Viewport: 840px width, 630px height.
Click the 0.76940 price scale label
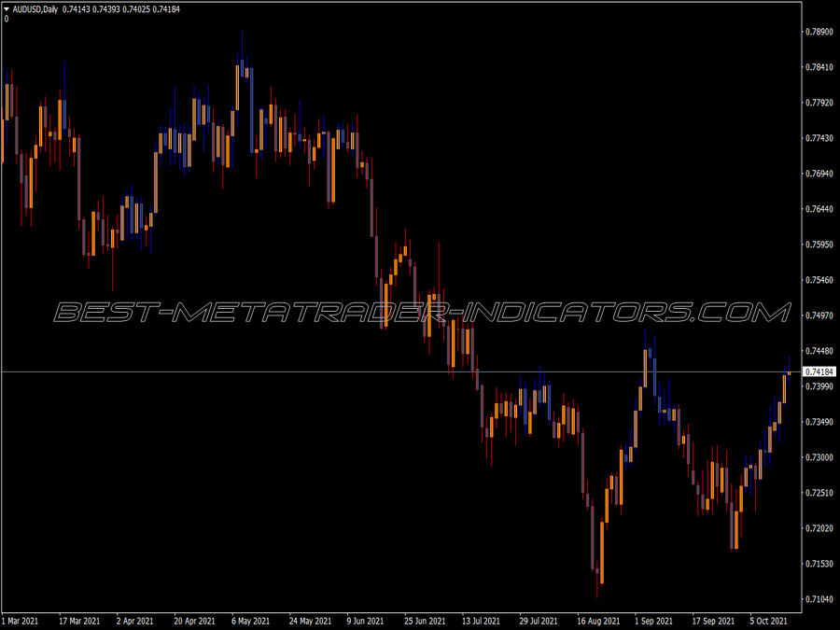819,174
